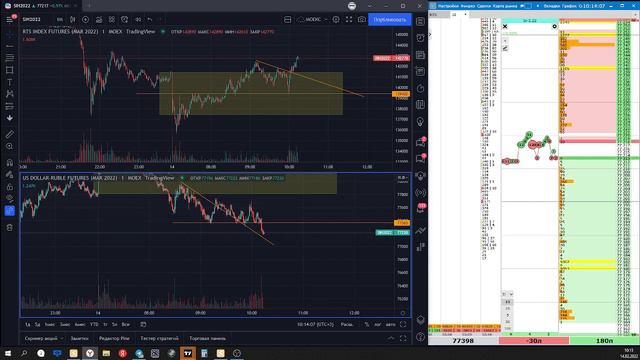
Task: Undo the last chart action
Action: coord(150,19)
